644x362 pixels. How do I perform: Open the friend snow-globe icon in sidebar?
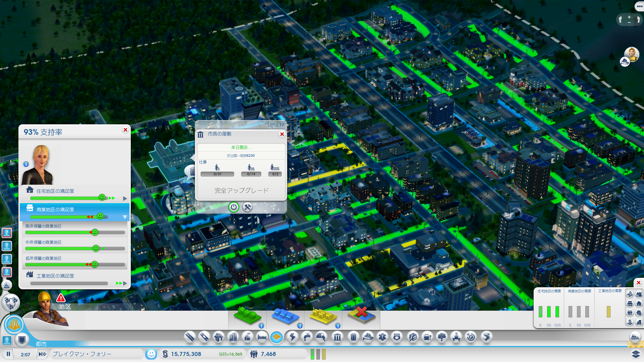[x=7, y=285]
